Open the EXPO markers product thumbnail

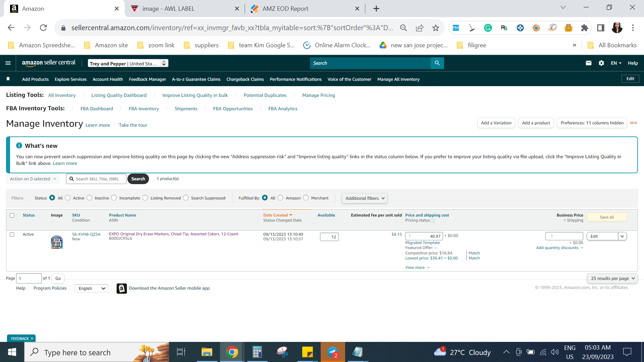pyautogui.click(x=57, y=242)
